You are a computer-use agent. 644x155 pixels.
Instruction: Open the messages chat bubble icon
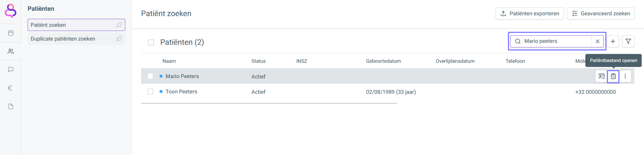click(11, 70)
